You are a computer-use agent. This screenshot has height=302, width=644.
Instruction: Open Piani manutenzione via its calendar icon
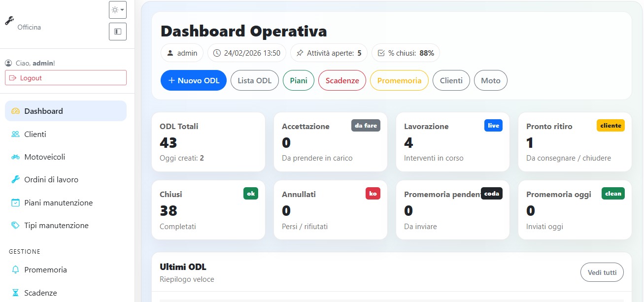(x=15, y=202)
